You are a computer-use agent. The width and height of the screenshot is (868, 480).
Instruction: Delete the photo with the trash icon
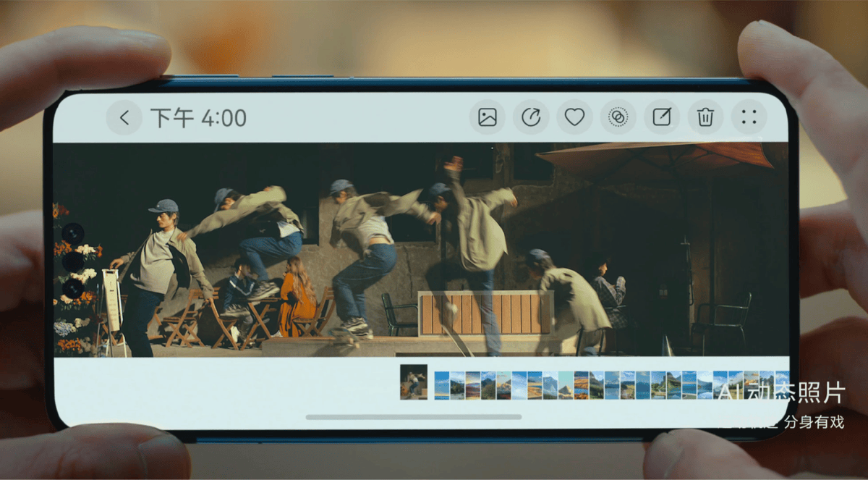(705, 117)
